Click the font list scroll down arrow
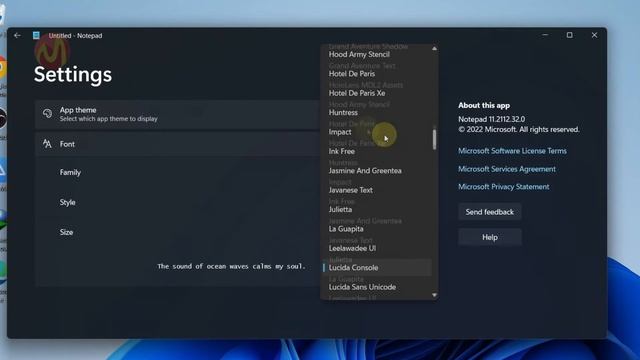The height and width of the screenshot is (360, 640). click(x=434, y=295)
